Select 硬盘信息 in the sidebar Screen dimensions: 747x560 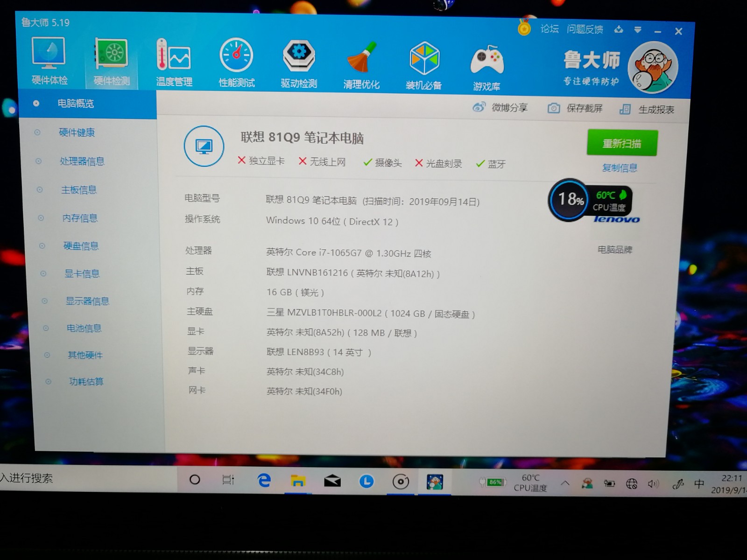click(x=81, y=246)
